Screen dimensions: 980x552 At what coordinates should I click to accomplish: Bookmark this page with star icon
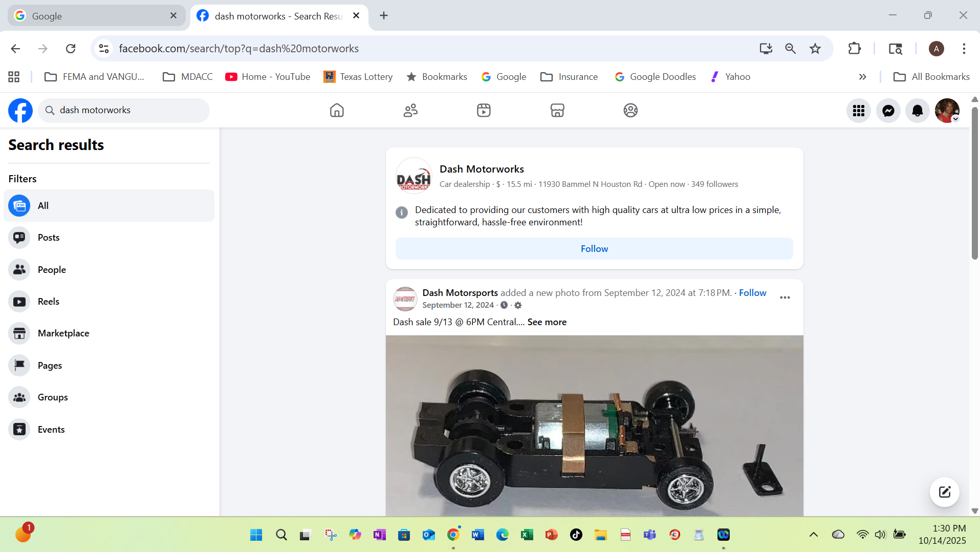click(x=815, y=49)
